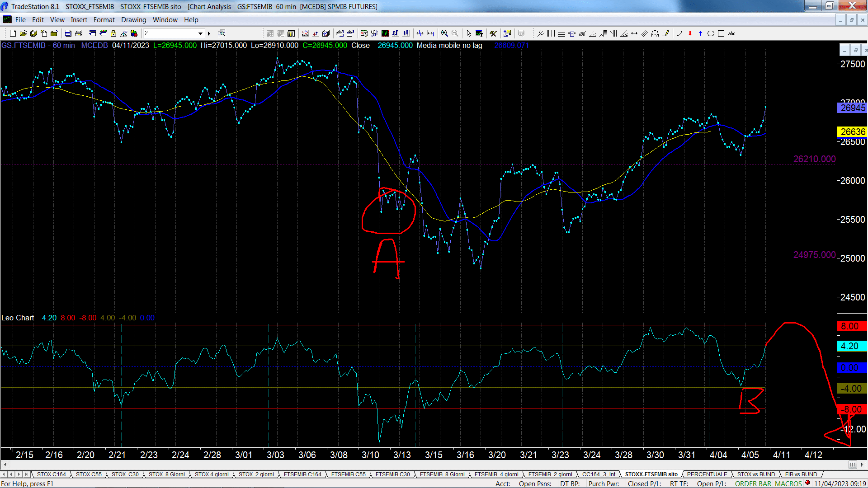
Task: Select the vertical lines drawing tool
Action: click(x=551, y=33)
